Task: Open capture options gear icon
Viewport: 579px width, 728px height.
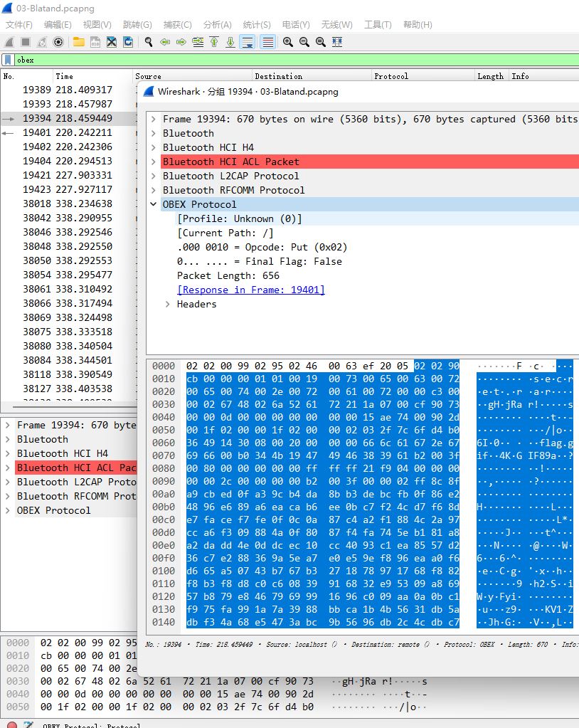Action: click(x=58, y=42)
